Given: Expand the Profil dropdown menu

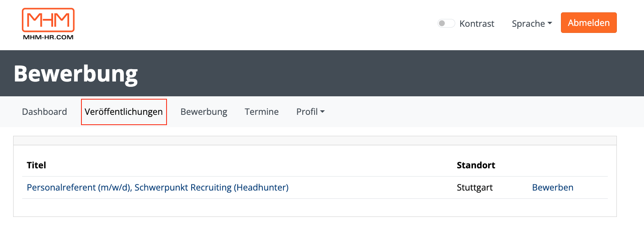Looking at the screenshot, I should 310,112.
